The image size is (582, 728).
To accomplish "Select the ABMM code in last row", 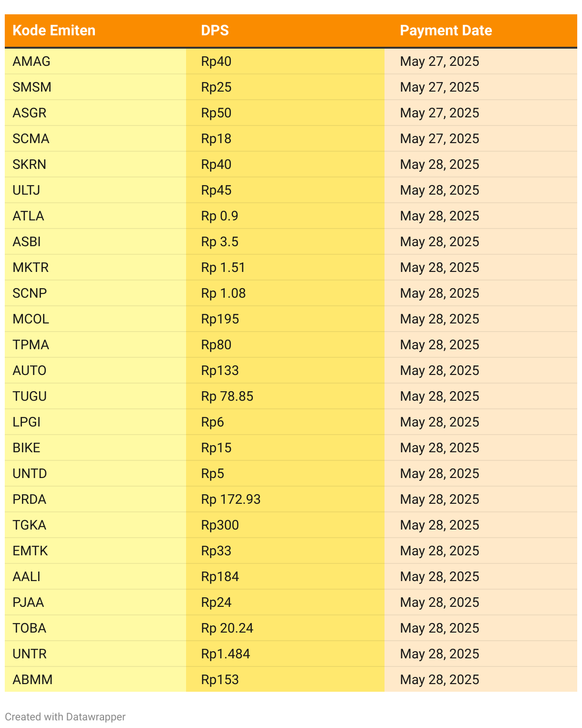I will 32,680.
